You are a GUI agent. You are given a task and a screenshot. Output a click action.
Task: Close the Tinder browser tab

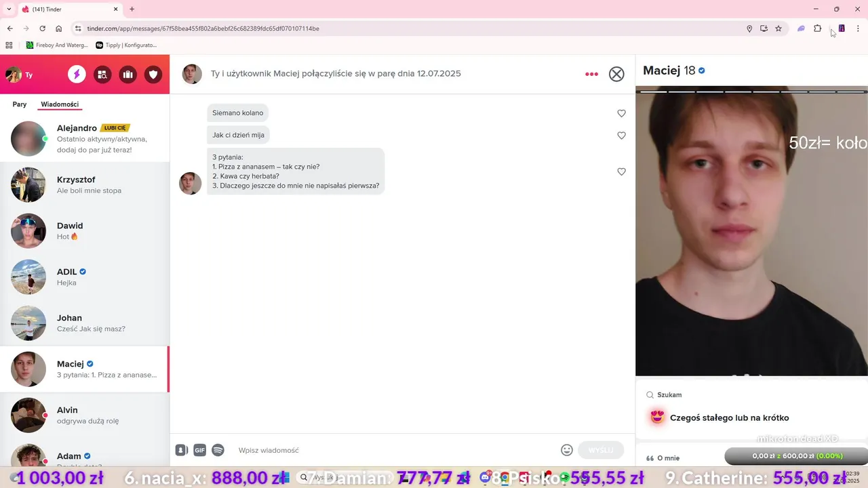(x=115, y=9)
